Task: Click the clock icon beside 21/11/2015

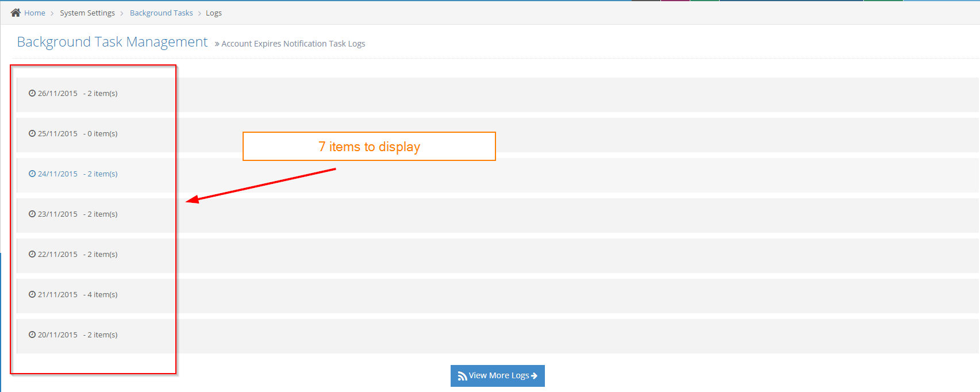Action: [x=32, y=294]
